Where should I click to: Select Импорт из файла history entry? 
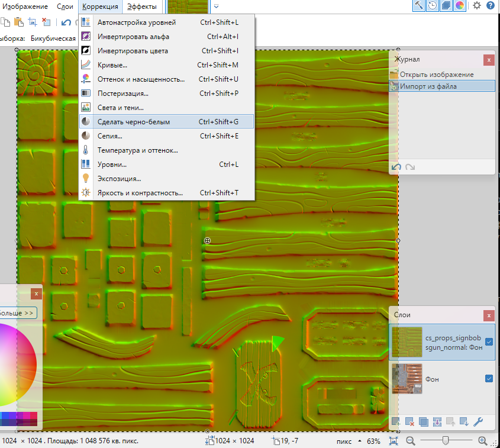(x=442, y=86)
